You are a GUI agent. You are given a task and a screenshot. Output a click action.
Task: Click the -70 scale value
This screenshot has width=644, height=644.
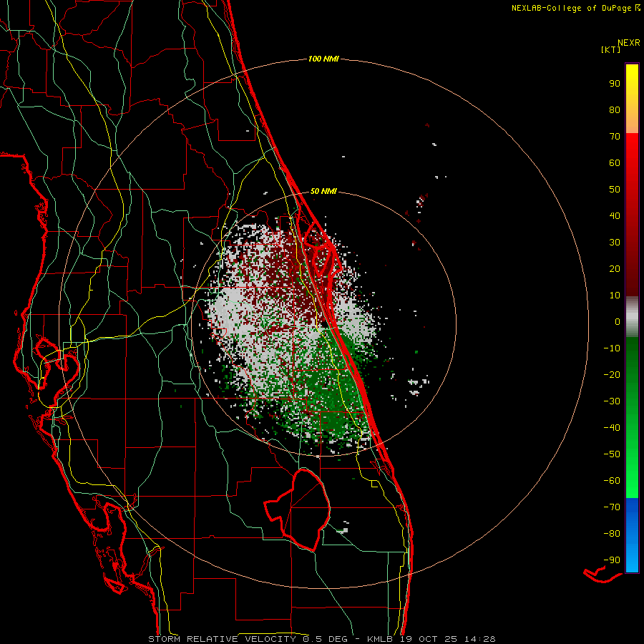[x=612, y=507]
